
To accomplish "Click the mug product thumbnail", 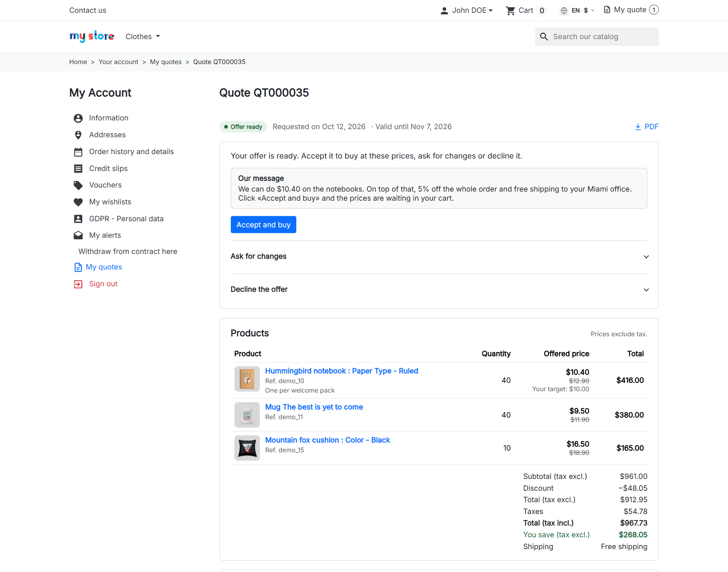I will pos(247,415).
